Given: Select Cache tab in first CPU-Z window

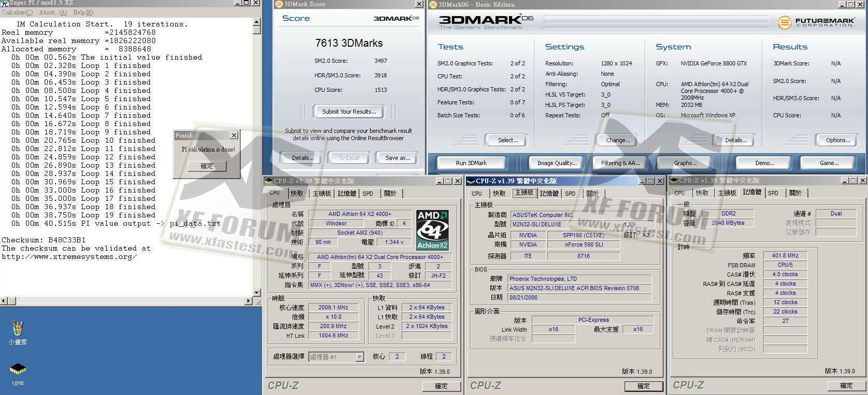Looking at the screenshot, I should [297, 194].
